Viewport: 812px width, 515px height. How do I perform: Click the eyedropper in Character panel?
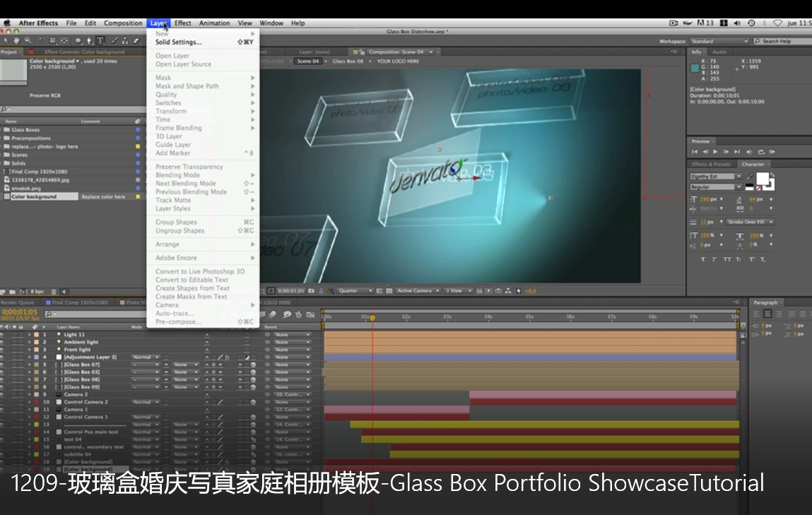click(751, 177)
